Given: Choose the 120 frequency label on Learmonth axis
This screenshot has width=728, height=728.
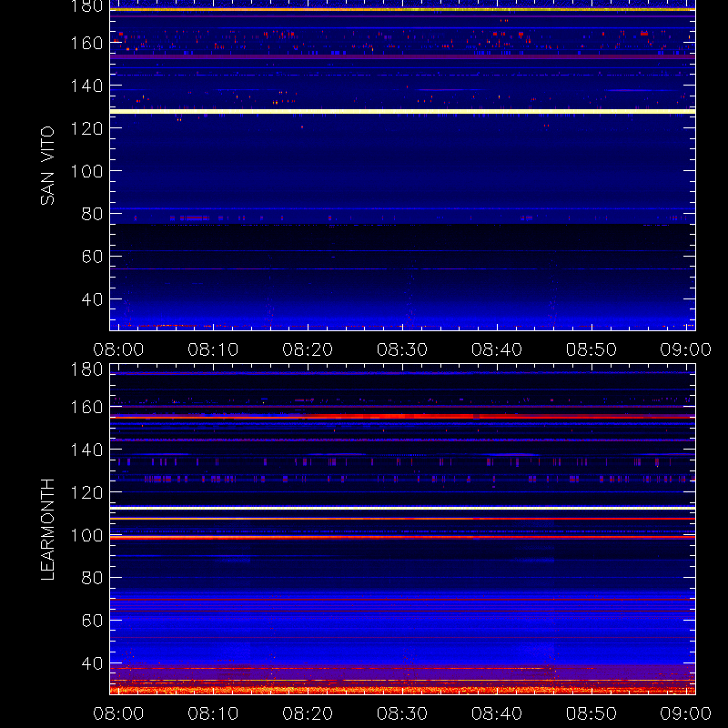Looking at the screenshot, I should (x=86, y=492).
